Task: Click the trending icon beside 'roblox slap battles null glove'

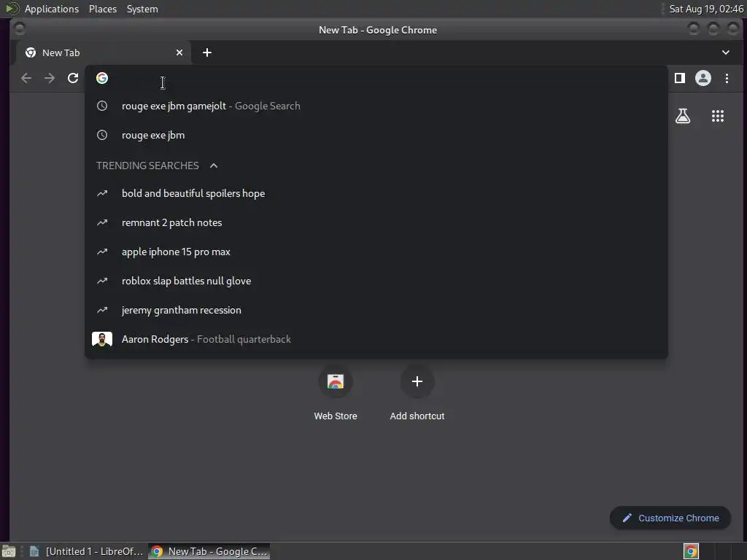Action: tap(102, 281)
